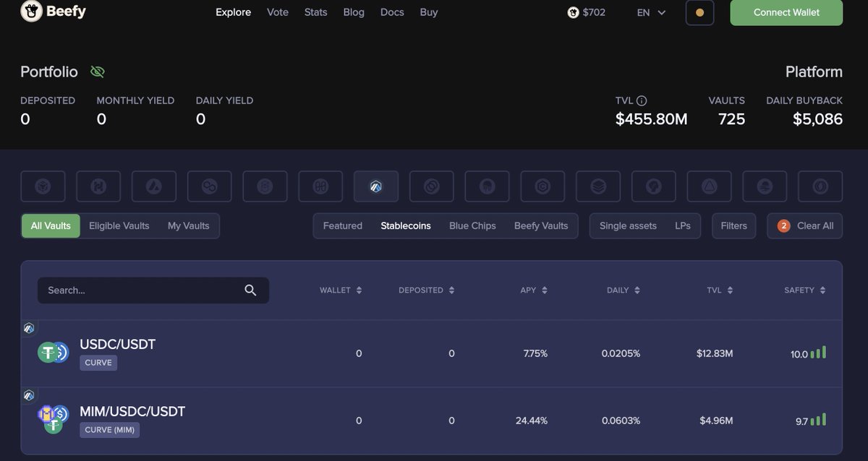
Task: Open the Explore nav item
Action: 234,12
